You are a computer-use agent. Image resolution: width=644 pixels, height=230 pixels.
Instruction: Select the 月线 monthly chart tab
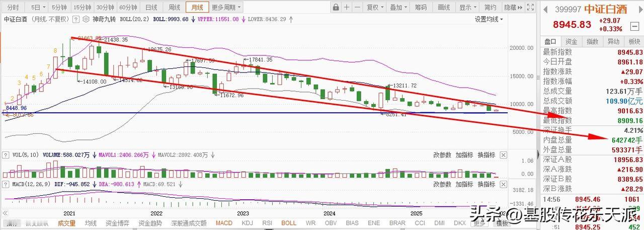[x=196, y=7]
